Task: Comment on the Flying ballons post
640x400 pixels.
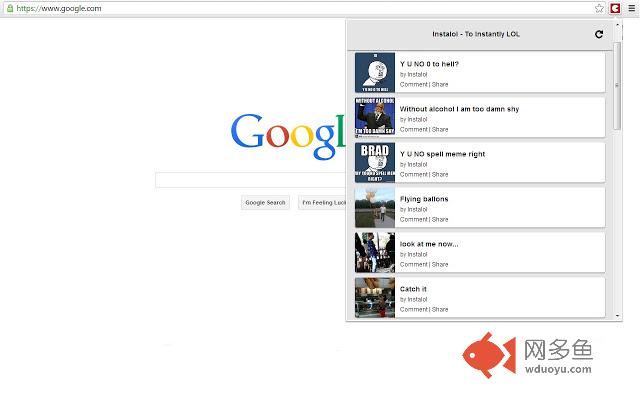Action: [413, 219]
